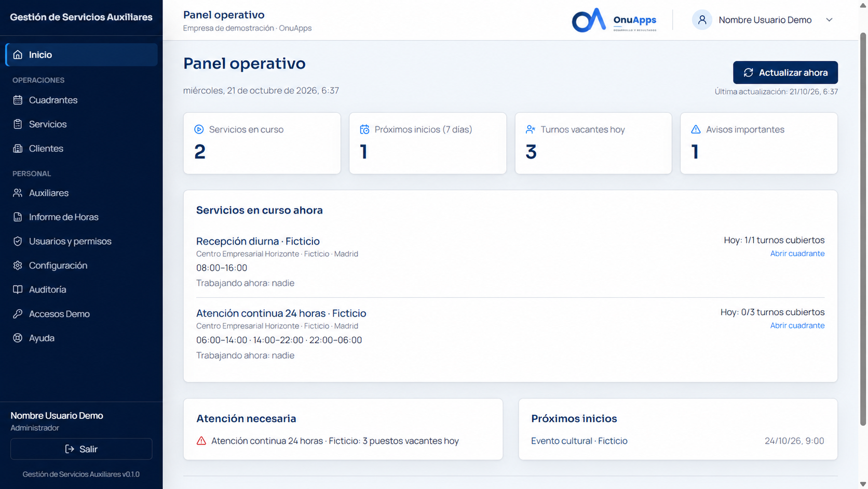Click 'Evento cultural · Ficticio' upcoming entry
The height and width of the screenshot is (489, 868).
click(x=579, y=441)
